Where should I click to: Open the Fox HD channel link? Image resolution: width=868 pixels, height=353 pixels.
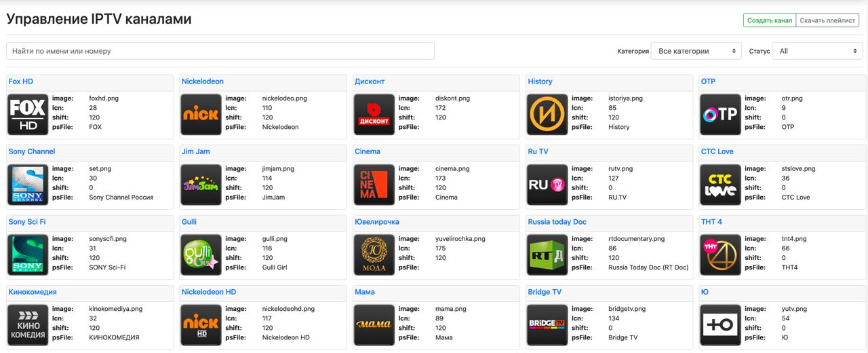click(x=21, y=81)
